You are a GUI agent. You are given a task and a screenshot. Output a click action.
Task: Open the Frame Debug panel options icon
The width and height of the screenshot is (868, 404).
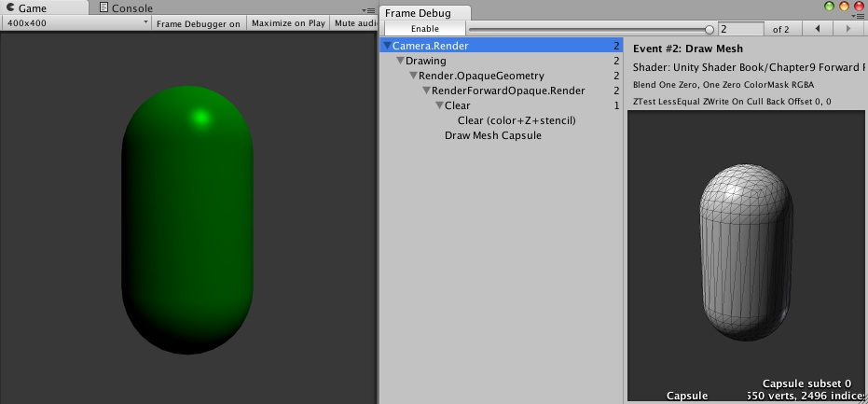[860, 16]
